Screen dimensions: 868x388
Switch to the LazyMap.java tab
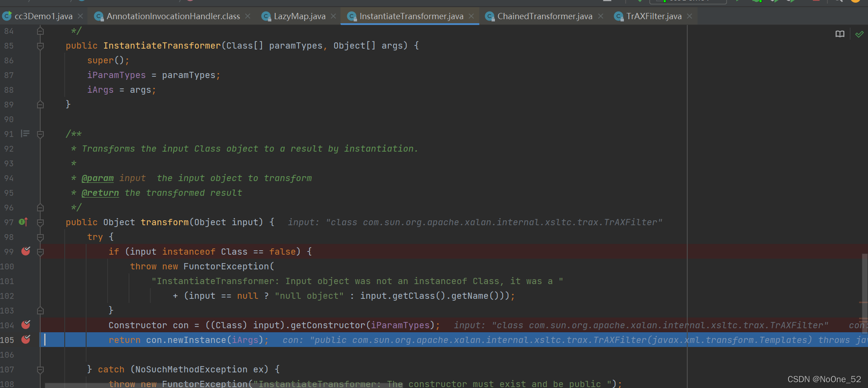tap(299, 17)
